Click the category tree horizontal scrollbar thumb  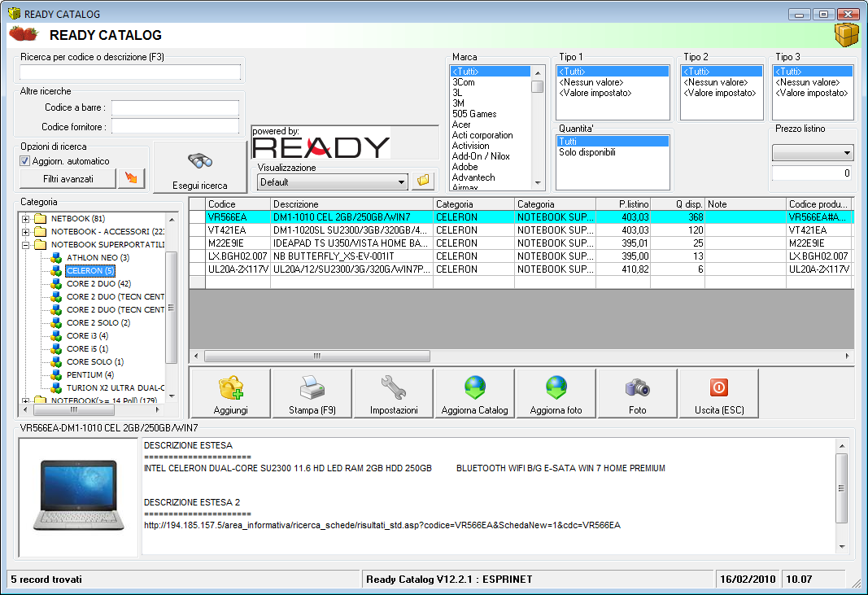point(74,410)
